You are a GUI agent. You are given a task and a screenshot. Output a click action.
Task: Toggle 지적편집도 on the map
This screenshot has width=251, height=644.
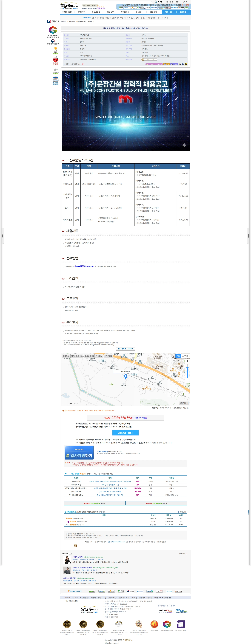(x=108, y=356)
